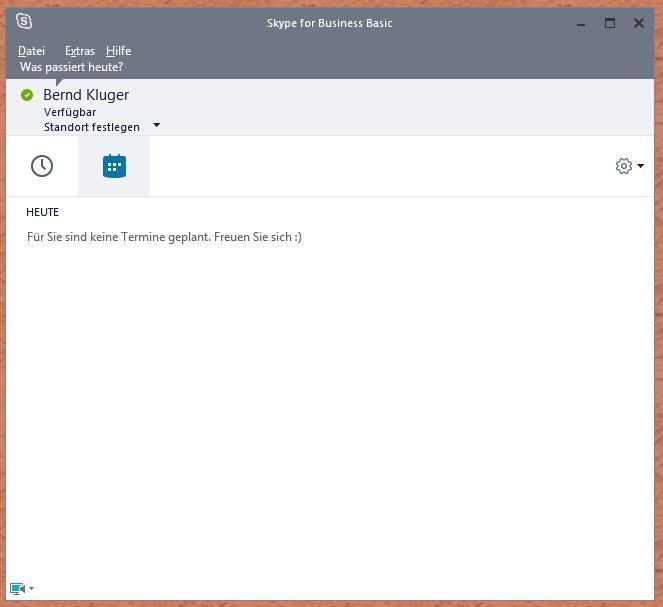This screenshot has height=607, width=663.
Task: Select the name Bernd Kluger
Action: pyautogui.click(x=86, y=95)
